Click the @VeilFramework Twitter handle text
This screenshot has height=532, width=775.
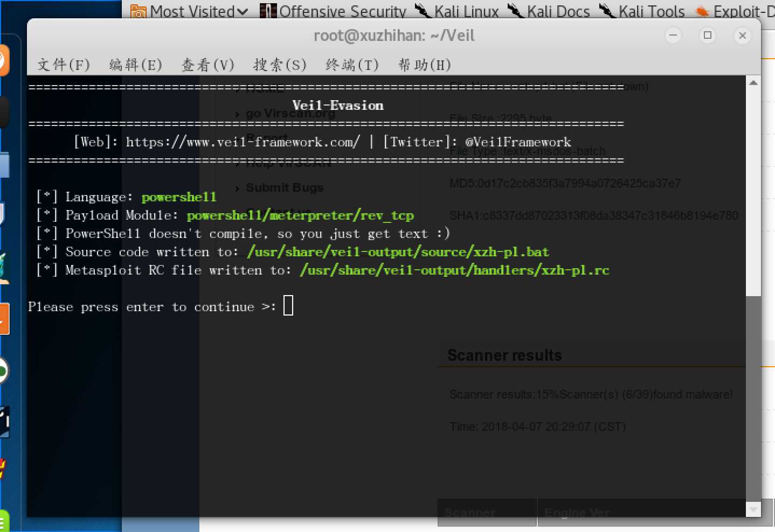518,142
